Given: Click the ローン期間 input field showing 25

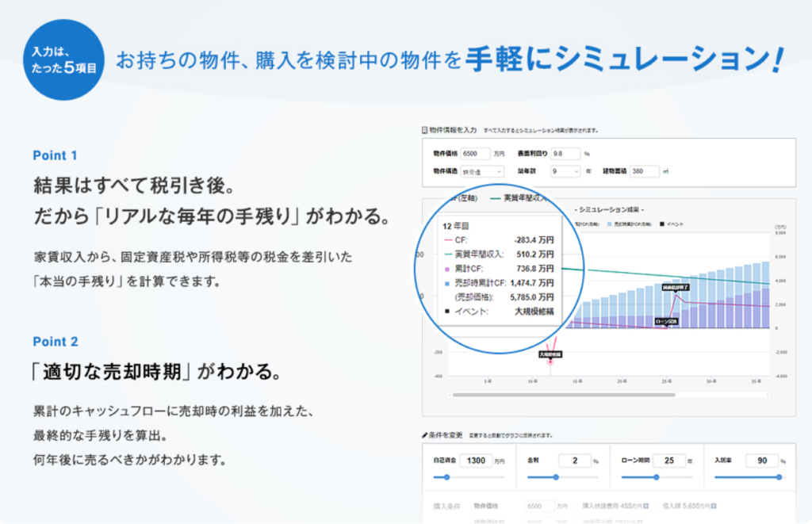Looking at the screenshot, I should point(669,460).
